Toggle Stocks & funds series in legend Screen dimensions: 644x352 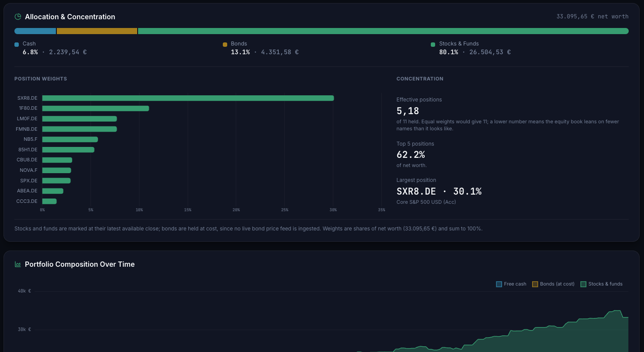pyautogui.click(x=602, y=284)
